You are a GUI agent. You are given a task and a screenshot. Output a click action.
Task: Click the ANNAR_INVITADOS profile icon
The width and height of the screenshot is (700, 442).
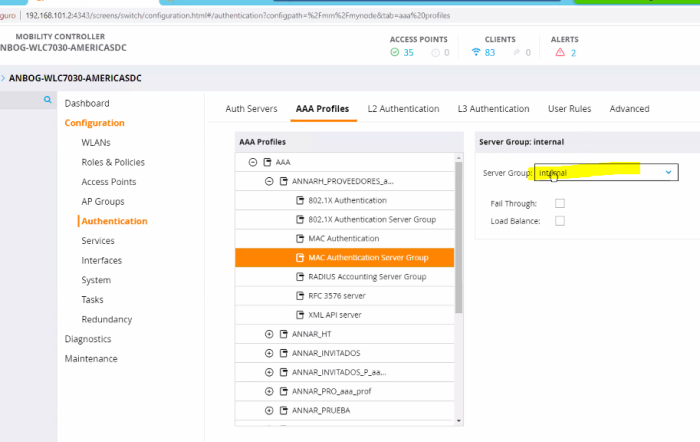[283, 353]
